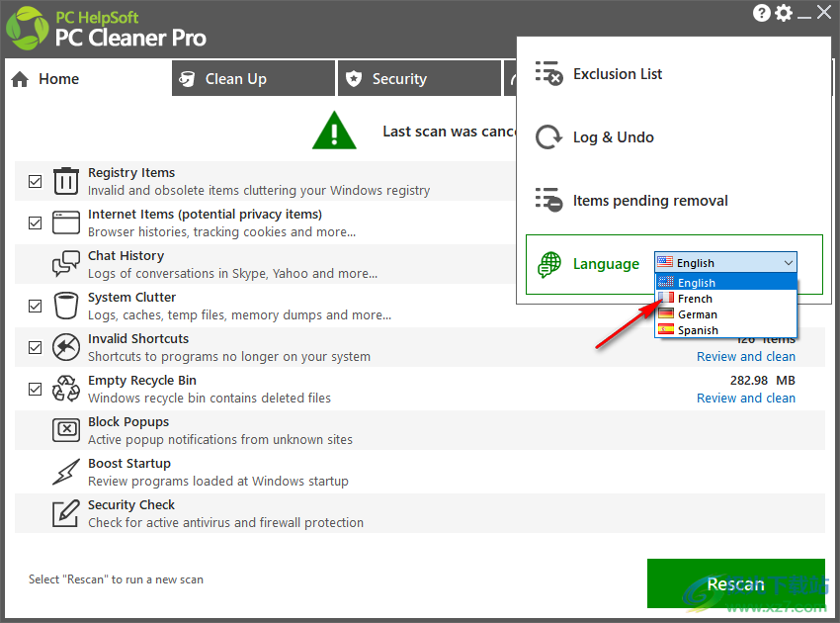Click the Internet Items browser window icon
Viewport: 840px width, 623px height.
click(66, 222)
